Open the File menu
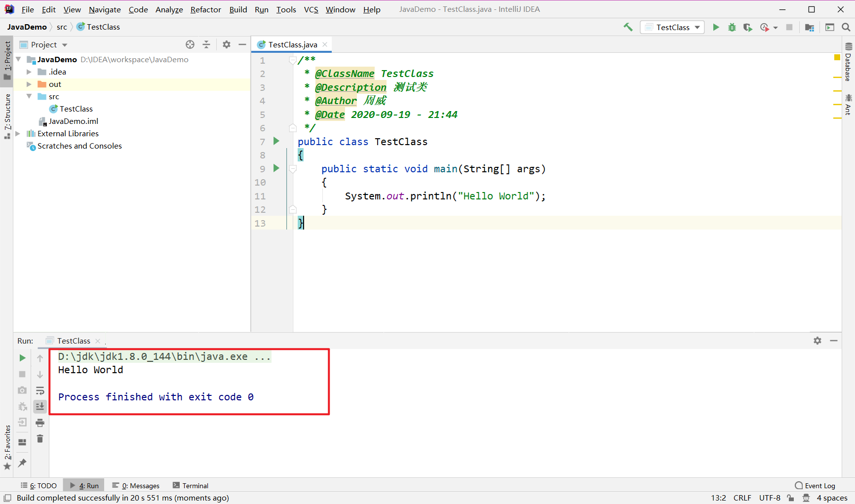The height and width of the screenshot is (504, 855). coord(28,9)
